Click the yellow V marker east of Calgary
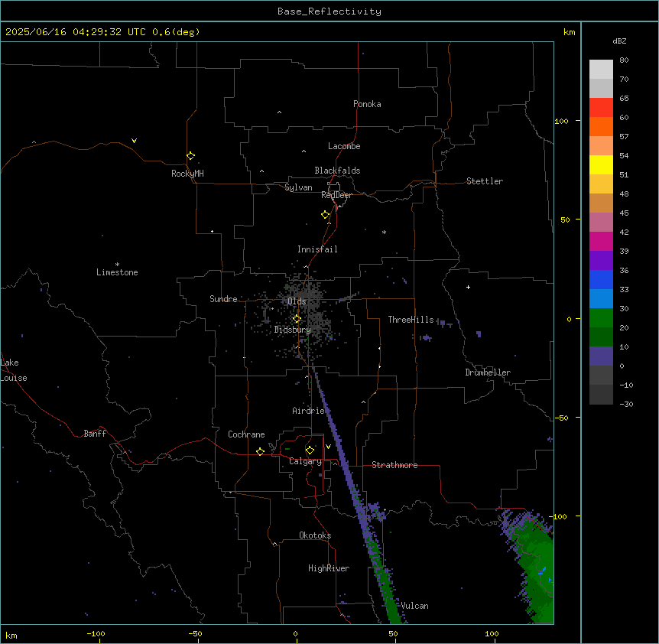 328,447
